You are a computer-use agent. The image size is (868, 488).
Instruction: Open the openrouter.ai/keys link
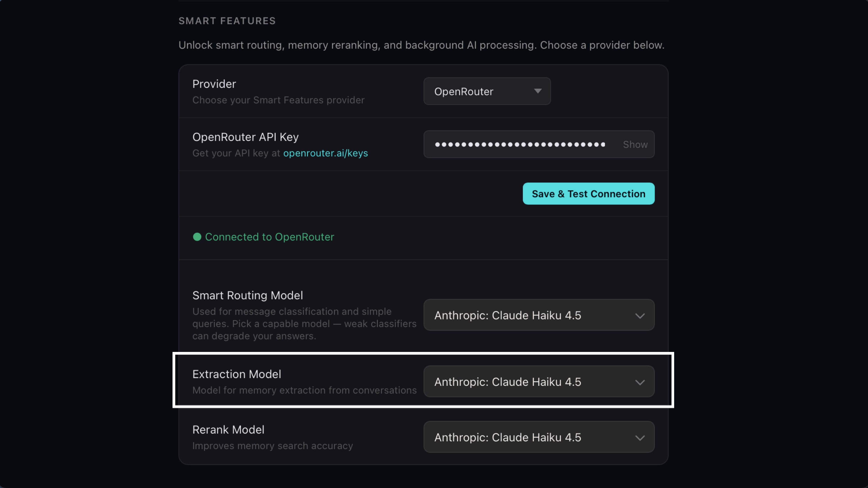(325, 153)
